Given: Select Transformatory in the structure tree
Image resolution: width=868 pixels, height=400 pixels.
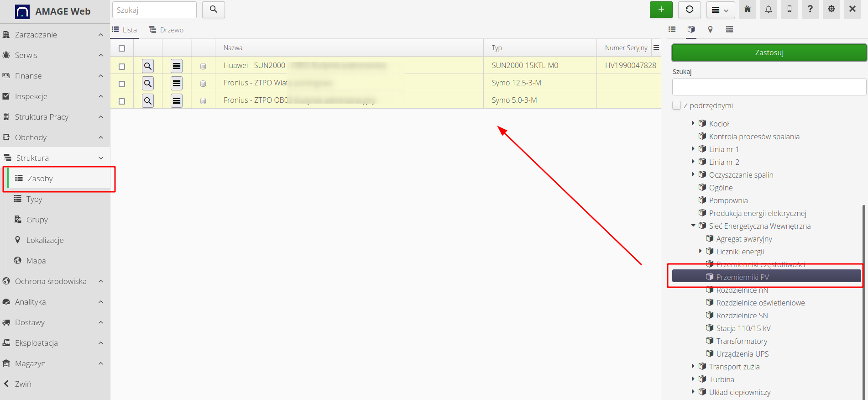Looking at the screenshot, I should (742, 341).
